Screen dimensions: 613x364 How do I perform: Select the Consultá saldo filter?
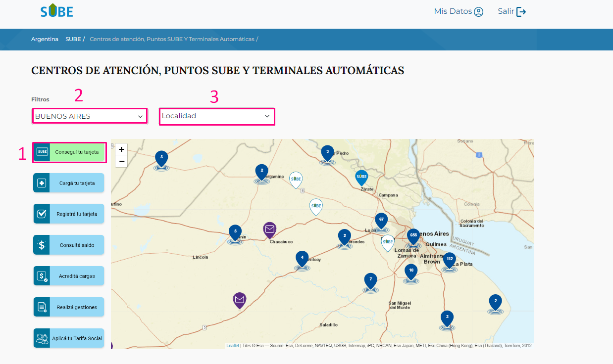(69, 245)
